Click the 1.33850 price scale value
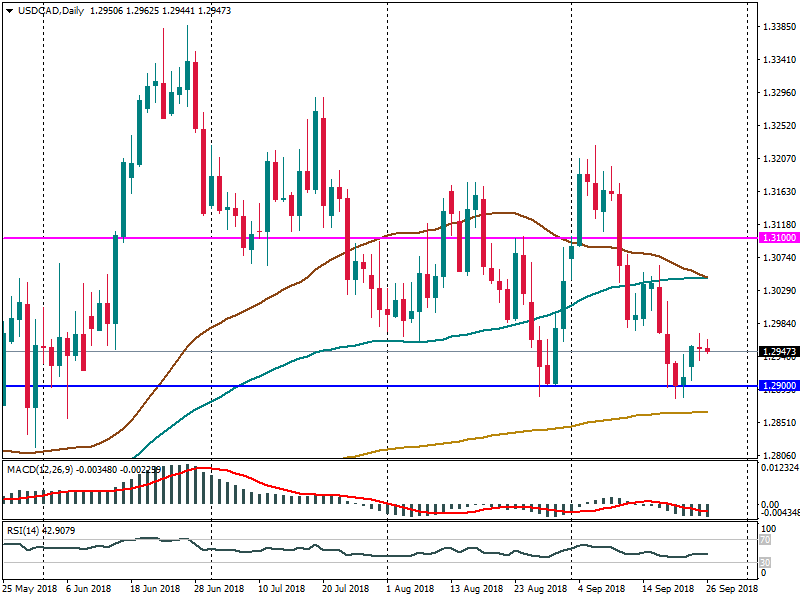Screen dimensions: 800x600 pyautogui.click(x=778, y=26)
